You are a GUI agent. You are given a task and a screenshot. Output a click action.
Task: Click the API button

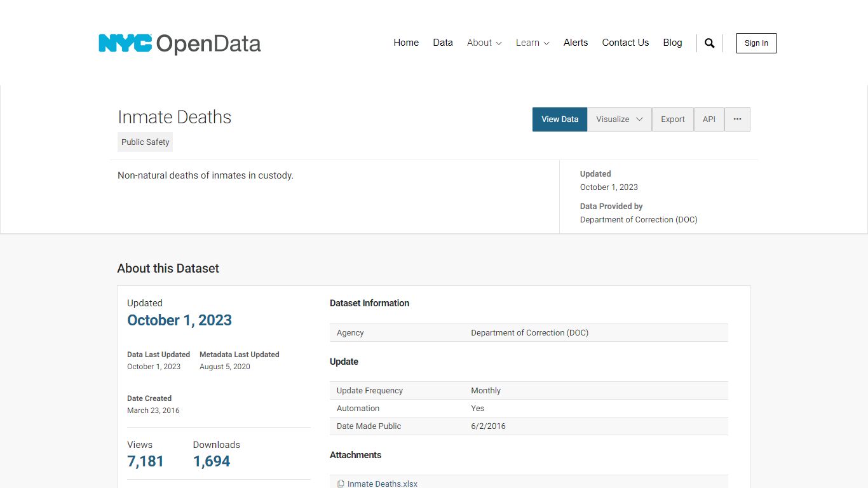click(x=709, y=119)
